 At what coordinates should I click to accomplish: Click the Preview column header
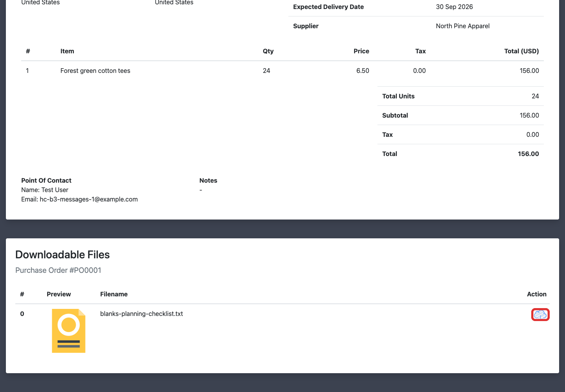59,294
